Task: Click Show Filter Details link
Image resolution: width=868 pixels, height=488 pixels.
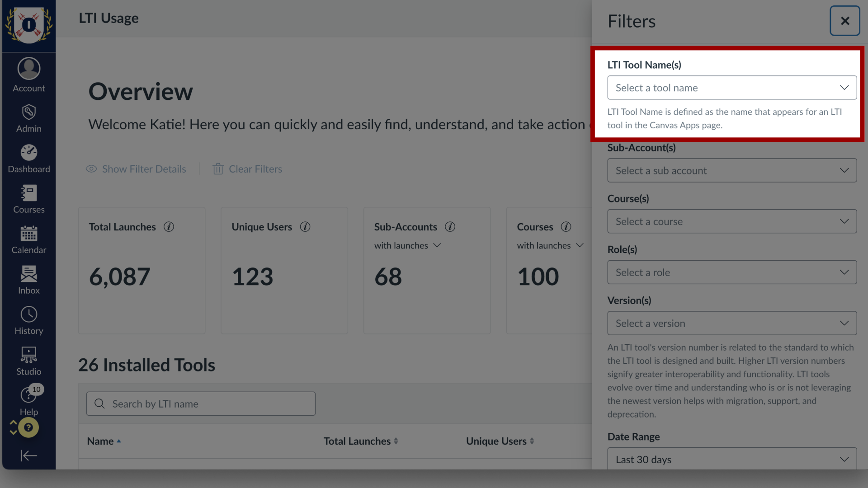Action: pos(136,169)
